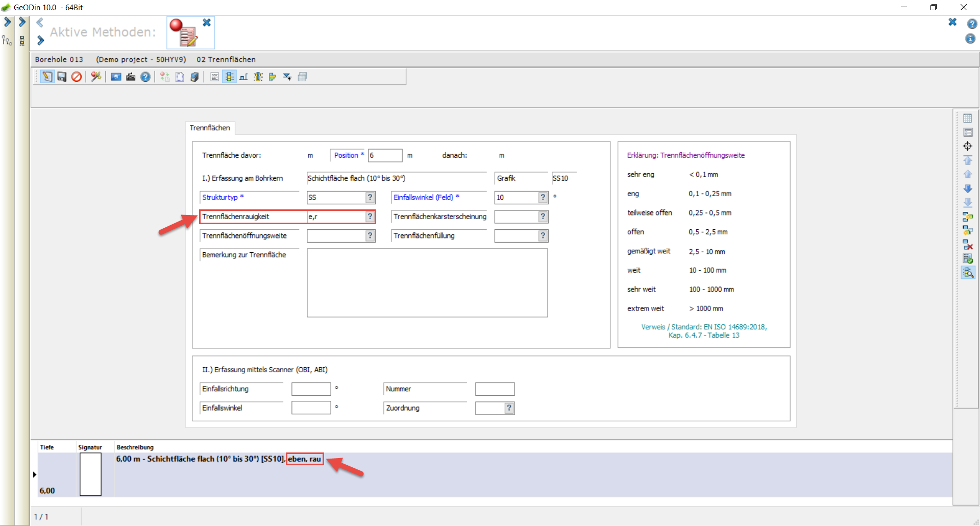Viewport: 980px width, 526px height.
Task: Open toolbar help question mark icon
Action: click(x=145, y=77)
